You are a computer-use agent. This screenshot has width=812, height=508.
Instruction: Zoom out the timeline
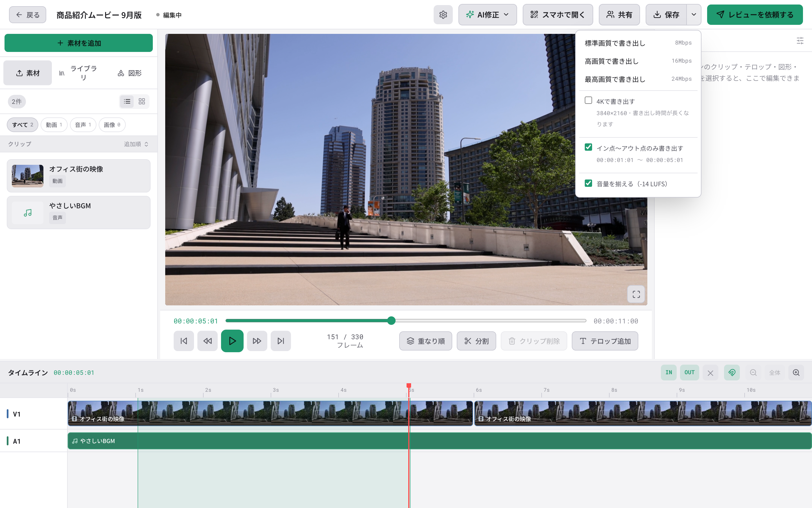pyautogui.click(x=753, y=373)
